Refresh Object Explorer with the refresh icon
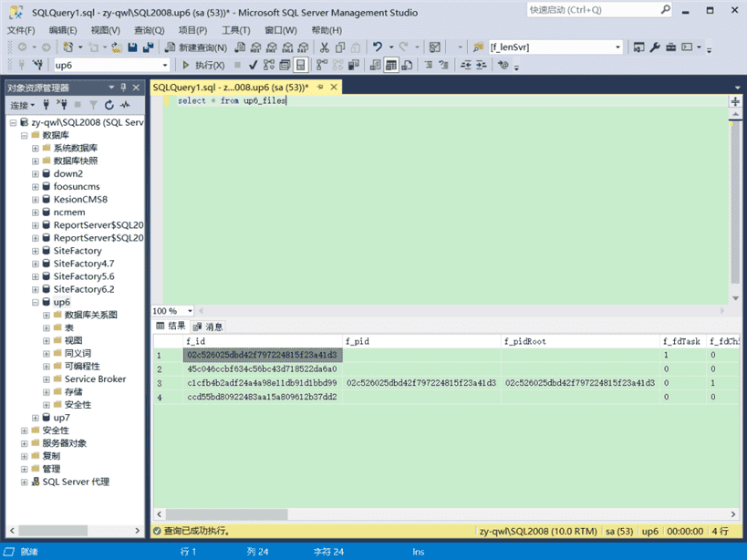747x560 pixels. (109, 106)
